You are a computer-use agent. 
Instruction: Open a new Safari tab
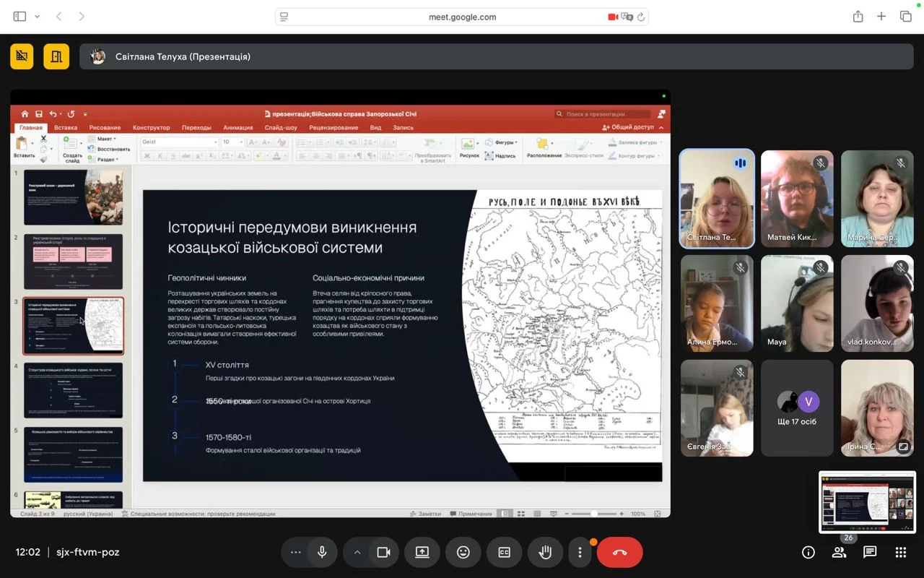(x=881, y=17)
